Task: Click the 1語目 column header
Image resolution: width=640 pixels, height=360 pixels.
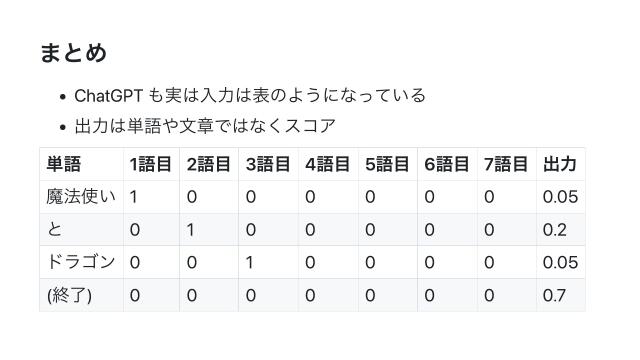Action: pos(151,164)
